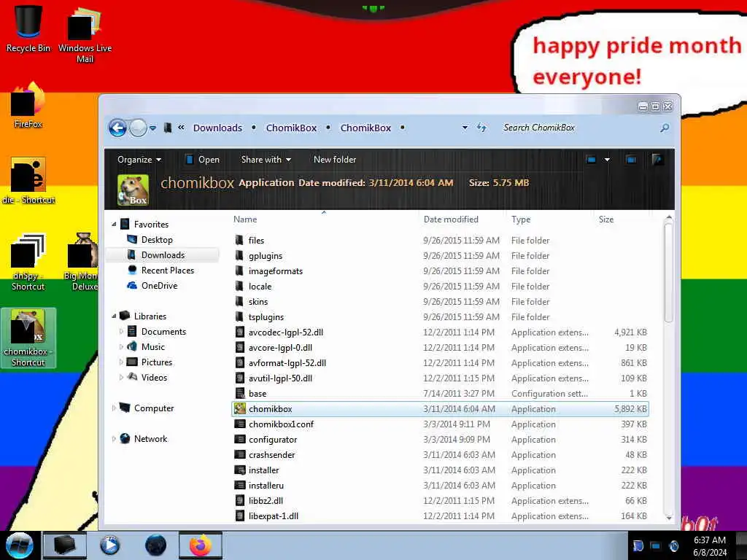Select the chomikbox application hamster icon
The image size is (747, 560).
tap(240, 408)
